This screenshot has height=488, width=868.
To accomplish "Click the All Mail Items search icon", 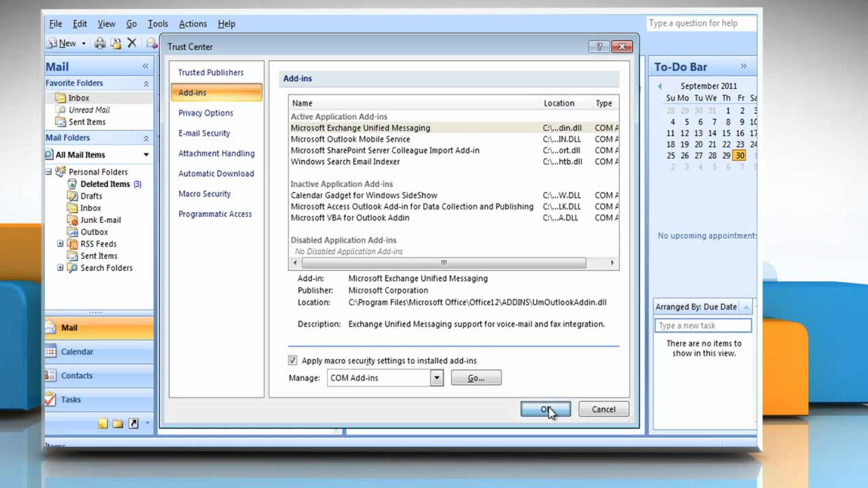I will click(50, 155).
